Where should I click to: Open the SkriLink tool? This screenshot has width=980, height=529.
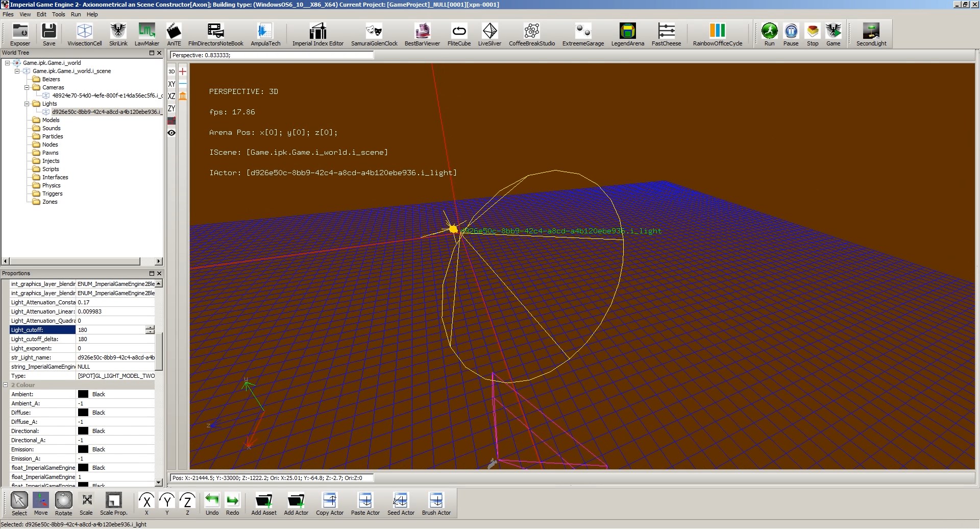(x=118, y=35)
